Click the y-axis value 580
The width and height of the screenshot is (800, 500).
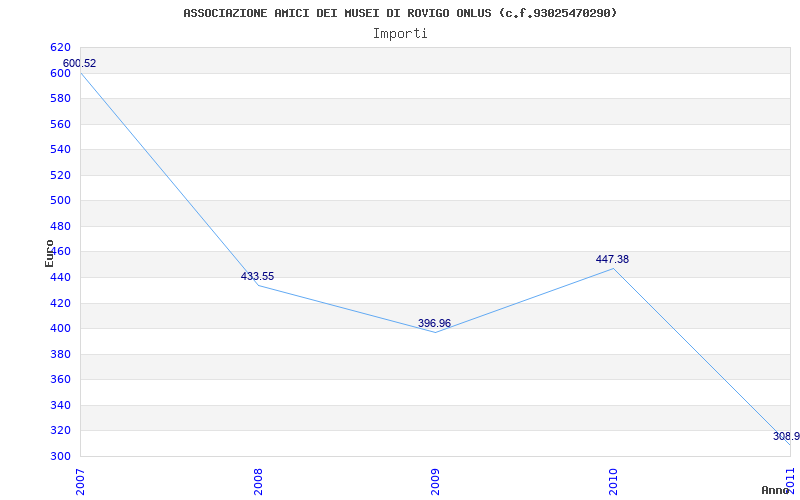tap(60, 98)
